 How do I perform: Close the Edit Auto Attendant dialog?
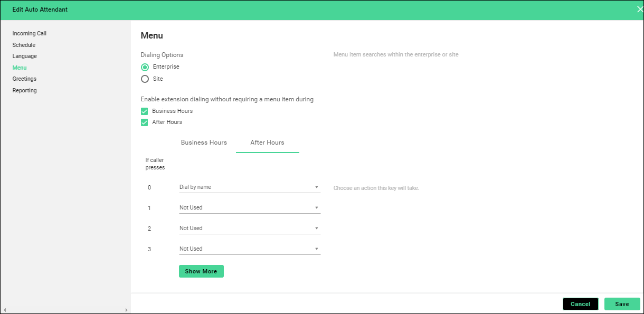point(639,9)
